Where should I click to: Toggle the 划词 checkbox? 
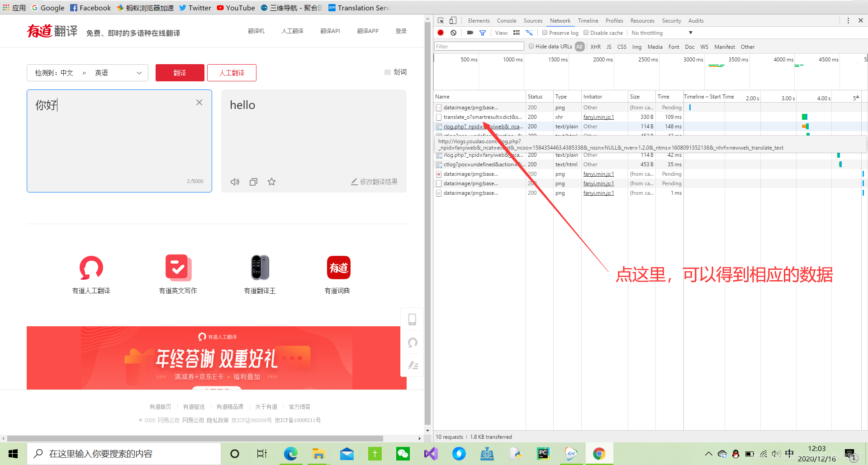coord(387,72)
